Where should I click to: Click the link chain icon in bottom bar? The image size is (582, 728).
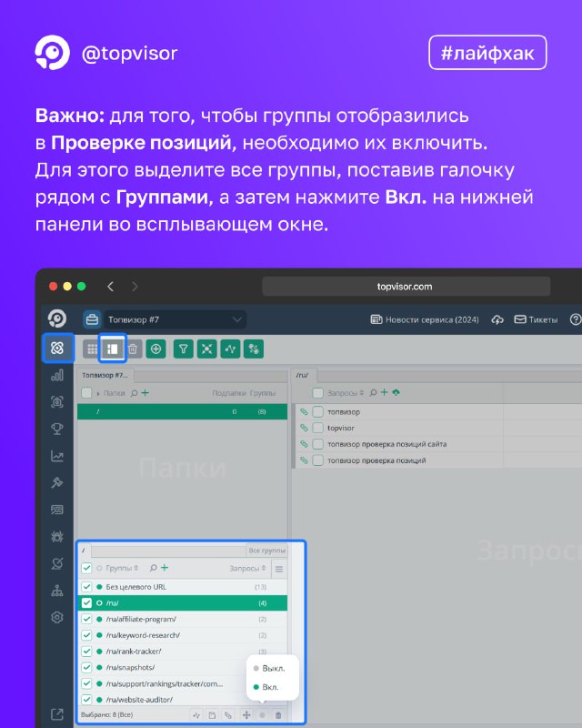pyautogui.click(x=228, y=715)
